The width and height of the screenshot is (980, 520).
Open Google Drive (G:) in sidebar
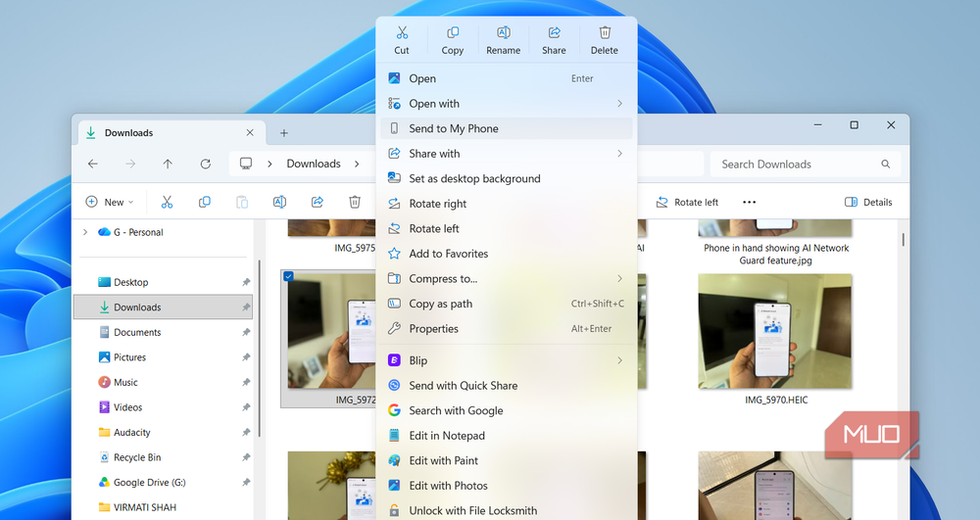[163, 482]
